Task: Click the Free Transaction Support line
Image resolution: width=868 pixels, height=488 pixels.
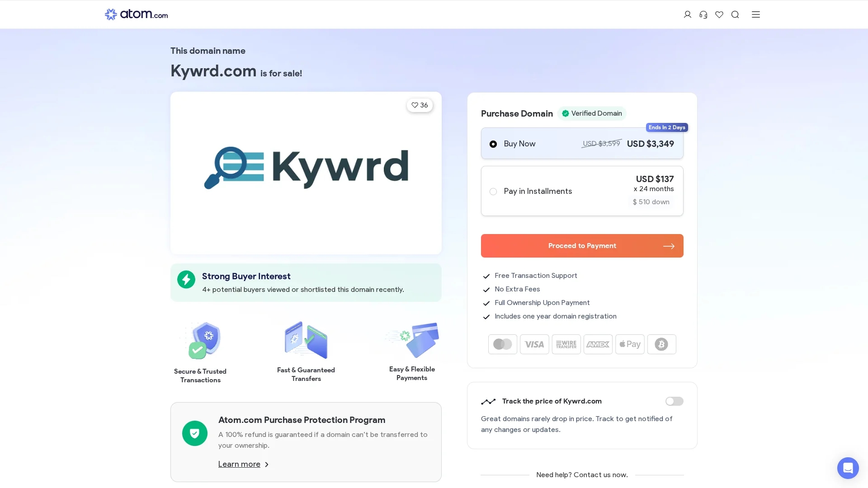Action: pos(536,276)
